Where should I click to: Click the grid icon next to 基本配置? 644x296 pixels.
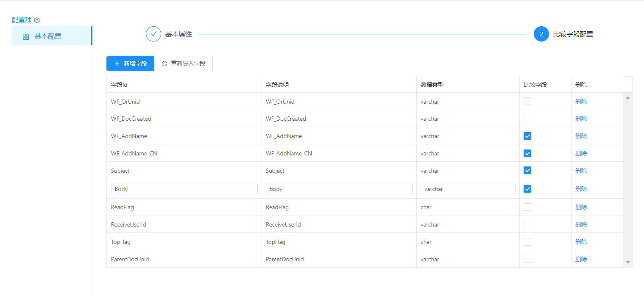tap(26, 37)
